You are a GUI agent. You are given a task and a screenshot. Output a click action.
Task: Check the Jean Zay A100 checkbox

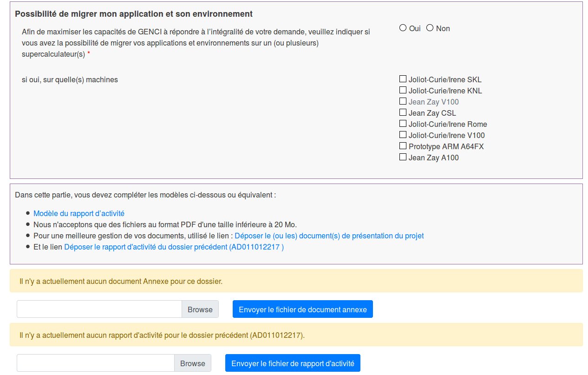pyautogui.click(x=403, y=157)
